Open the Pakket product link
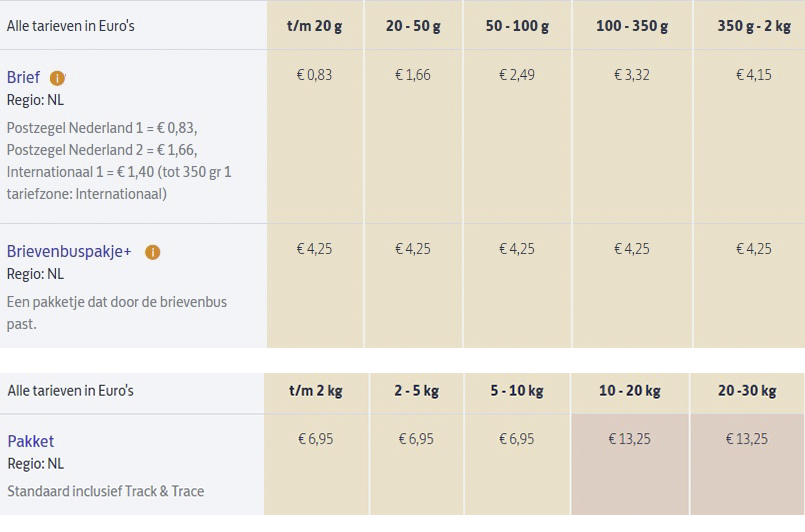The height and width of the screenshot is (532, 805). [30, 441]
